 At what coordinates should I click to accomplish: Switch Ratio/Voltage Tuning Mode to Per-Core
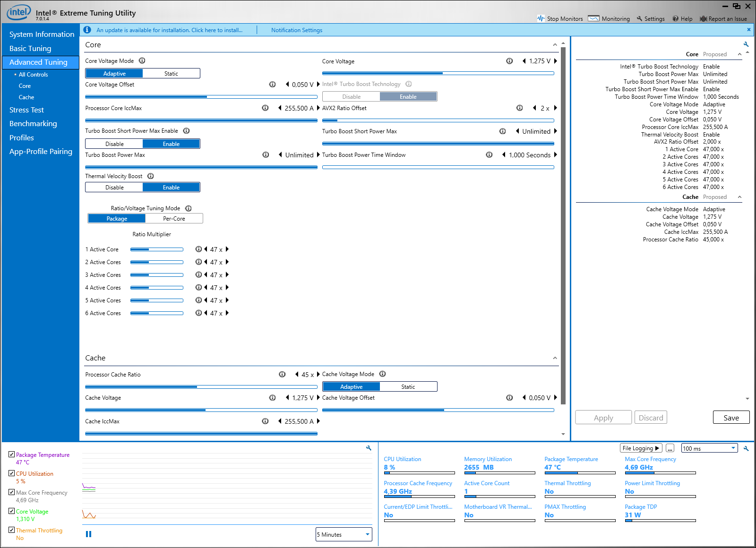(x=174, y=218)
